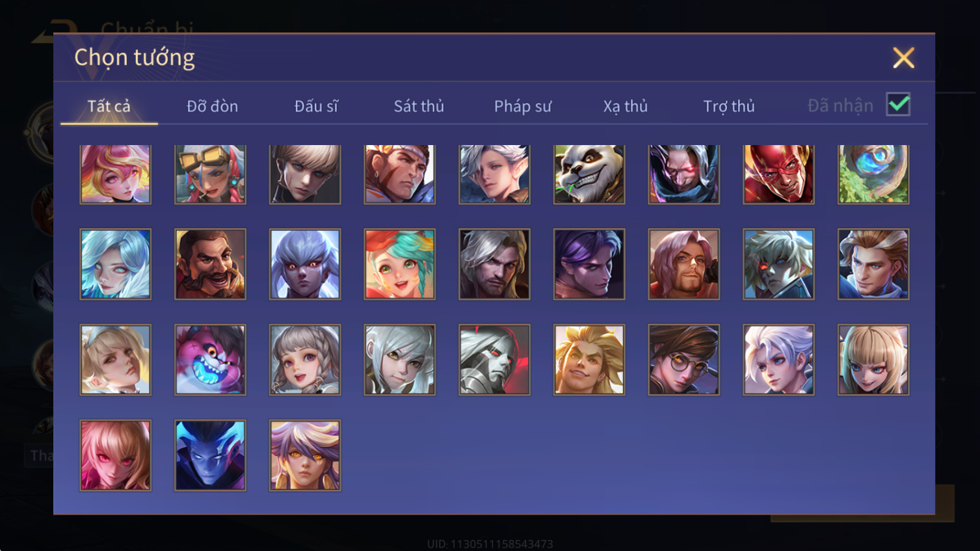Switch to the Xạ thủ tab
This screenshot has width=980, height=551.
click(626, 106)
